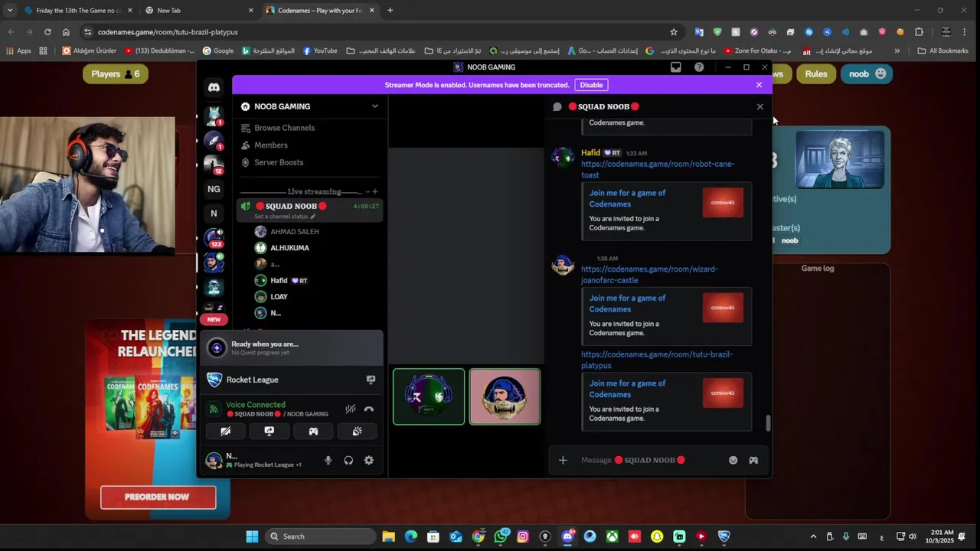Open noob user menu in Codenames
Viewport: 980px width, 551px height.
[866, 74]
